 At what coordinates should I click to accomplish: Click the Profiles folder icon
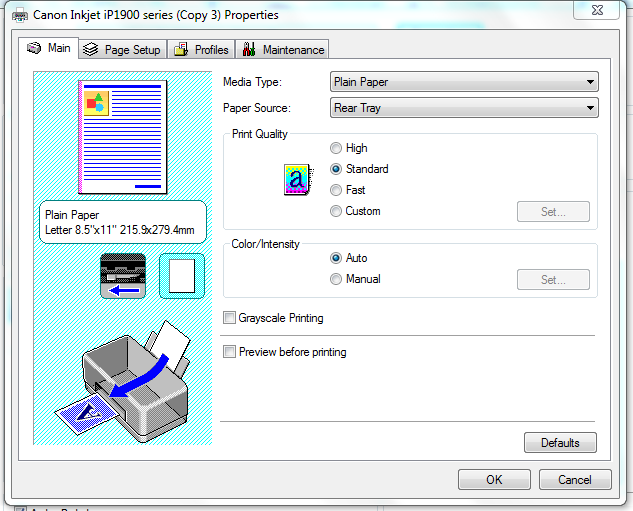[181, 49]
